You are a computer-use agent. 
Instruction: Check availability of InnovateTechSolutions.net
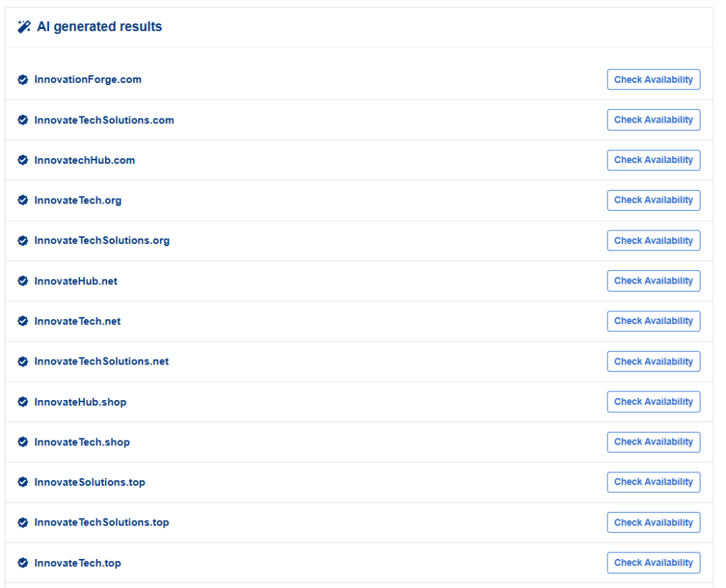(653, 362)
